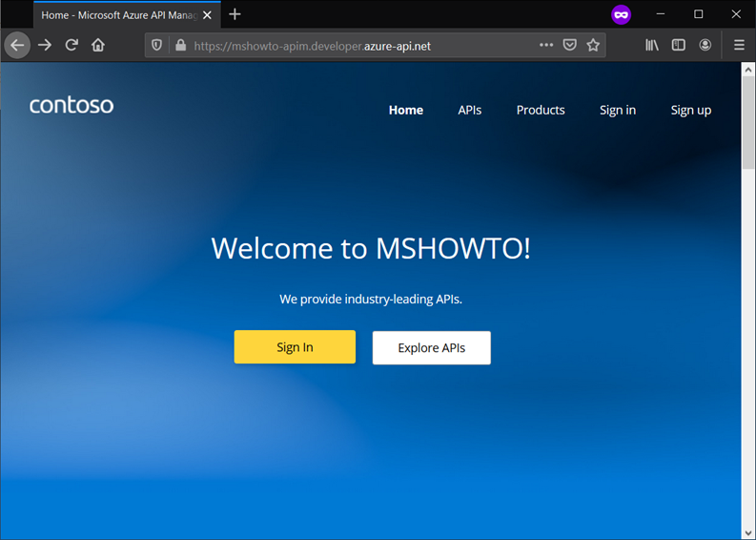Click the purple private browsing mask icon

click(x=621, y=15)
